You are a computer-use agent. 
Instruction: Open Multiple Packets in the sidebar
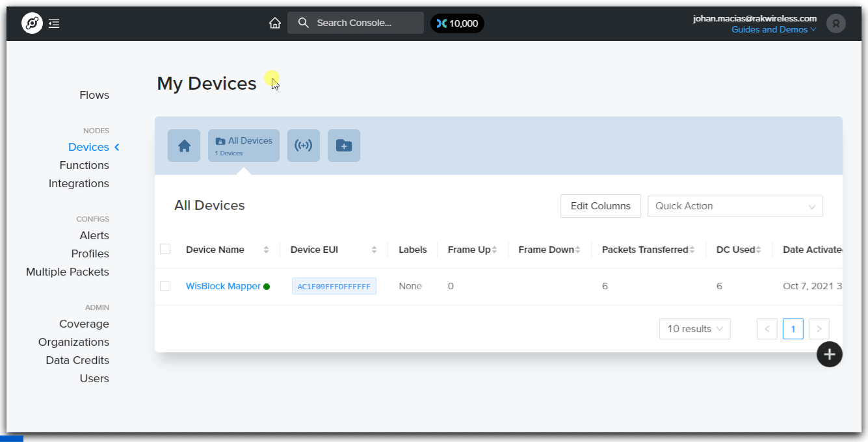(68, 272)
